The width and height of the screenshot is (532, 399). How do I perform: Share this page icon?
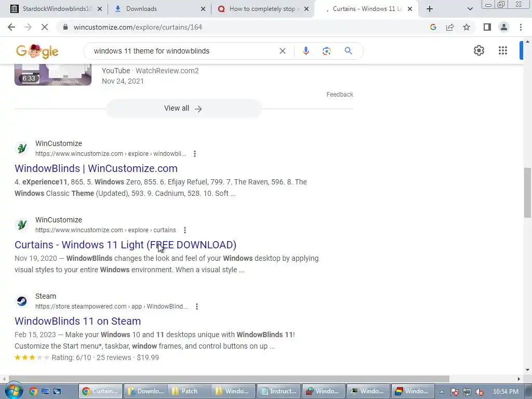point(450,27)
